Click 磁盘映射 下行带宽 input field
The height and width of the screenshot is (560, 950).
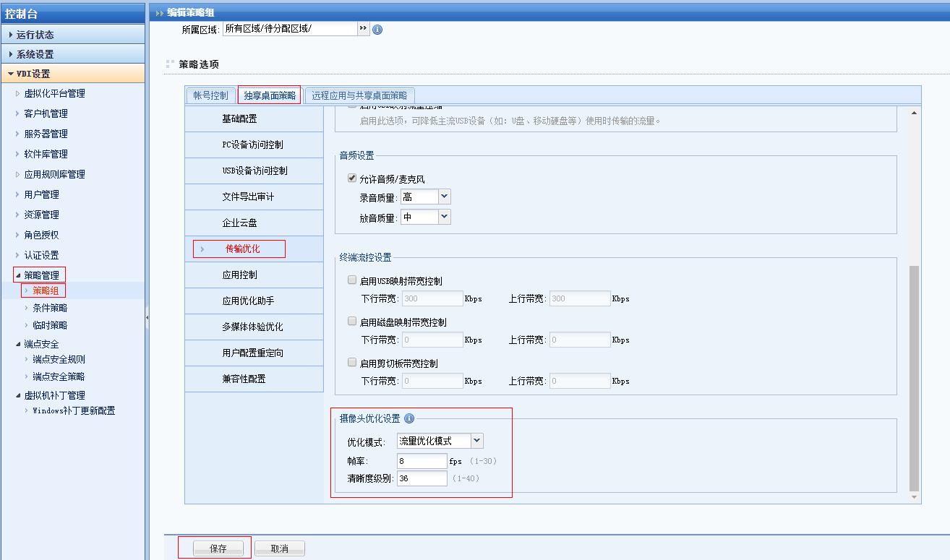pos(432,340)
